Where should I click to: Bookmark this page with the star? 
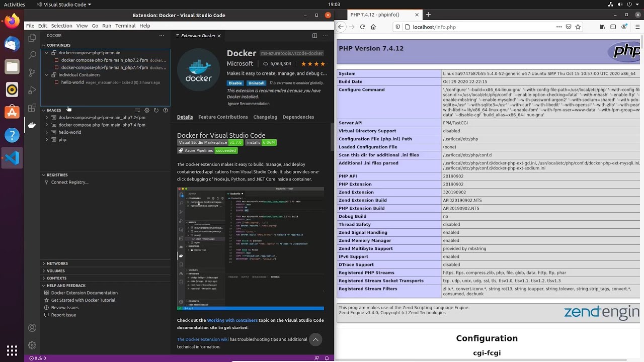pos(578,27)
